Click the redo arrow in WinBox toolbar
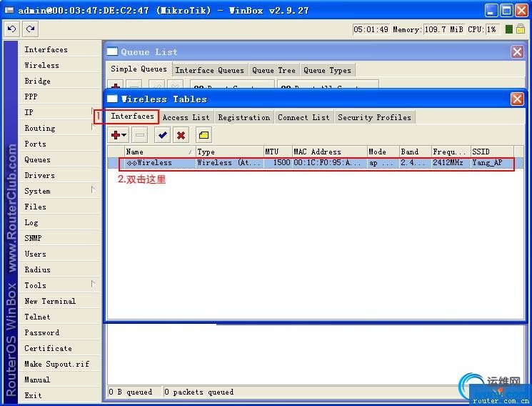This screenshot has width=532, height=406. coord(30,29)
